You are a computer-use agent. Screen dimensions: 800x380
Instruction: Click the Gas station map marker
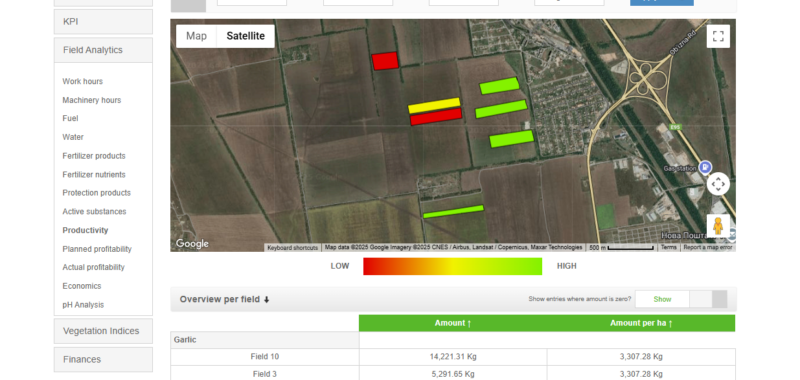tap(705, 166)
